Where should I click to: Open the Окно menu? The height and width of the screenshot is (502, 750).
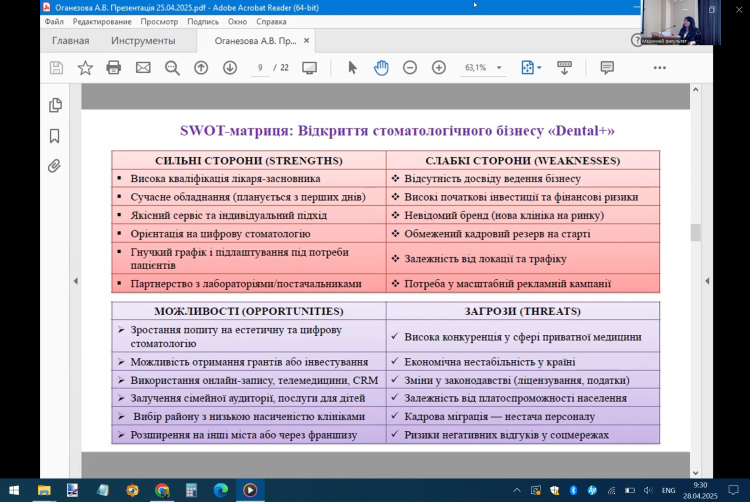237,22
